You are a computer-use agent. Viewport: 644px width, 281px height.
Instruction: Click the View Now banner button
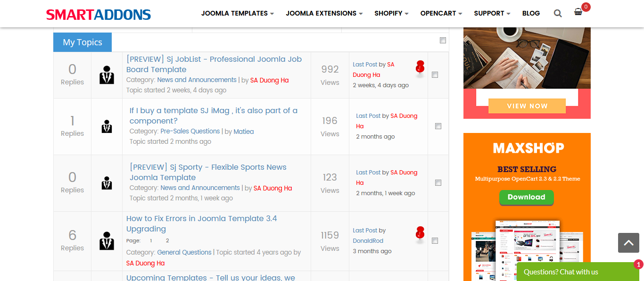tap(527, 106)
